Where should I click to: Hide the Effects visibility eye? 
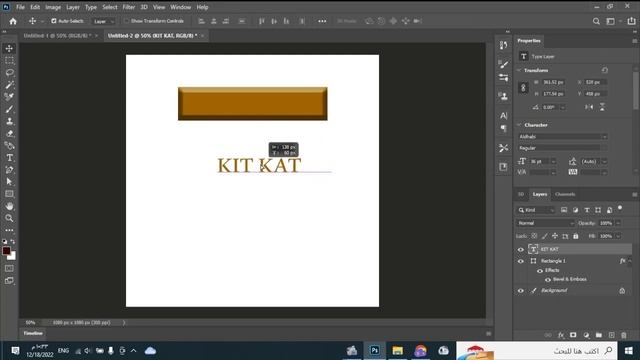click(540, 271)
